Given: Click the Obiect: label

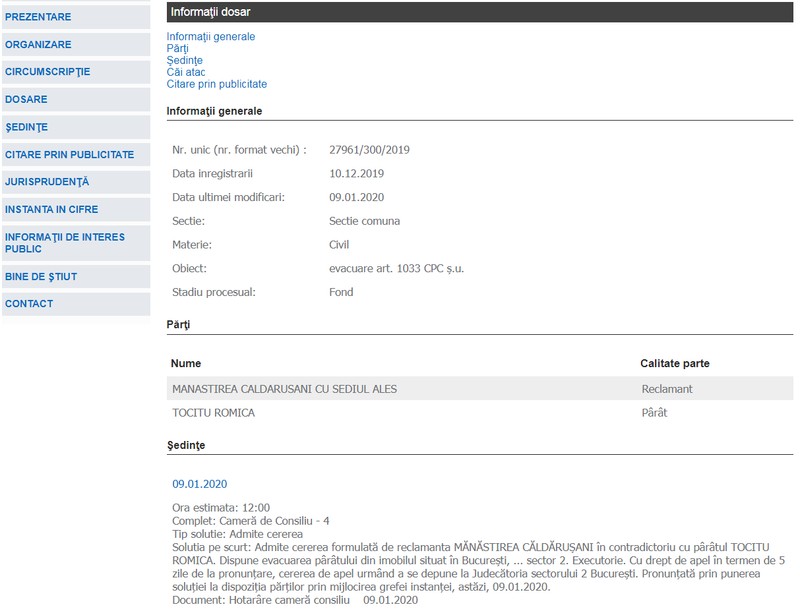Looking at the screenshot, I should coord(189,268).
